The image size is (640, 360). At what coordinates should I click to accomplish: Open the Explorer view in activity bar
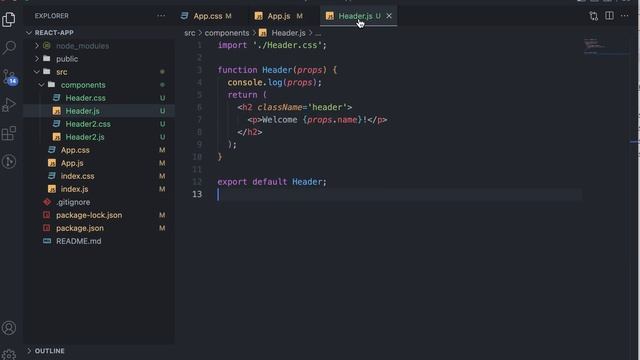click(9, 19)
